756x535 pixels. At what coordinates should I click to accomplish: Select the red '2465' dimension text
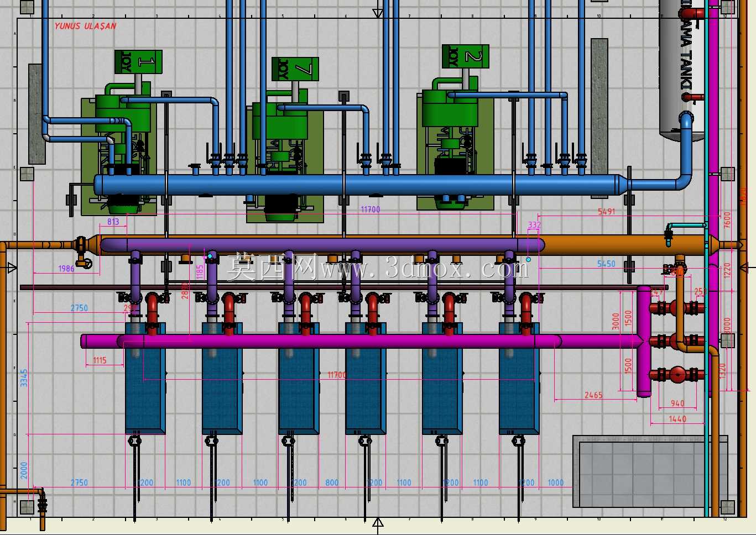[593, 395]
